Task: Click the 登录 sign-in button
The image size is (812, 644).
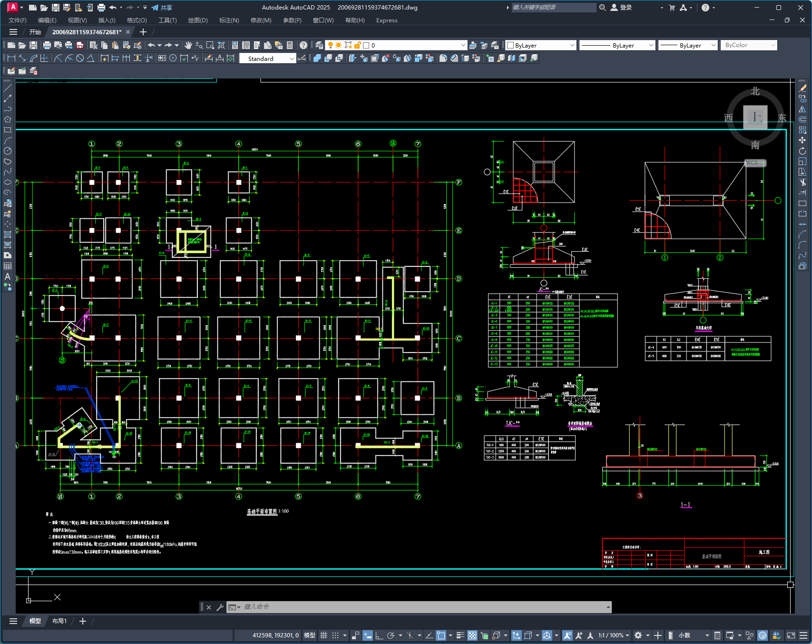Action: [621, 8]
